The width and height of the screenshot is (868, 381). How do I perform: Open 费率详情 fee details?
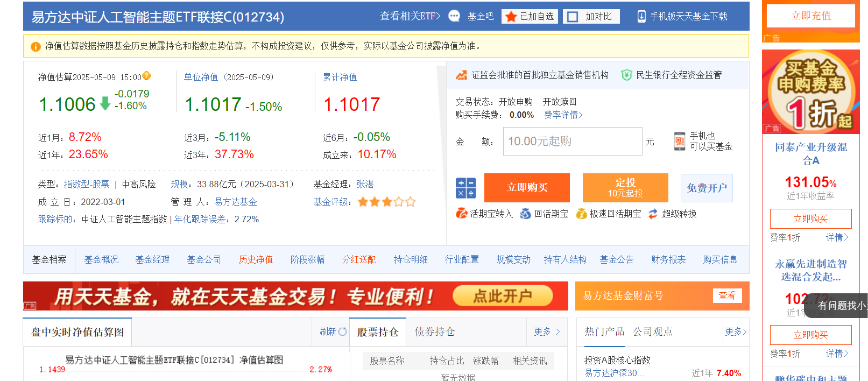pos(563,115)
